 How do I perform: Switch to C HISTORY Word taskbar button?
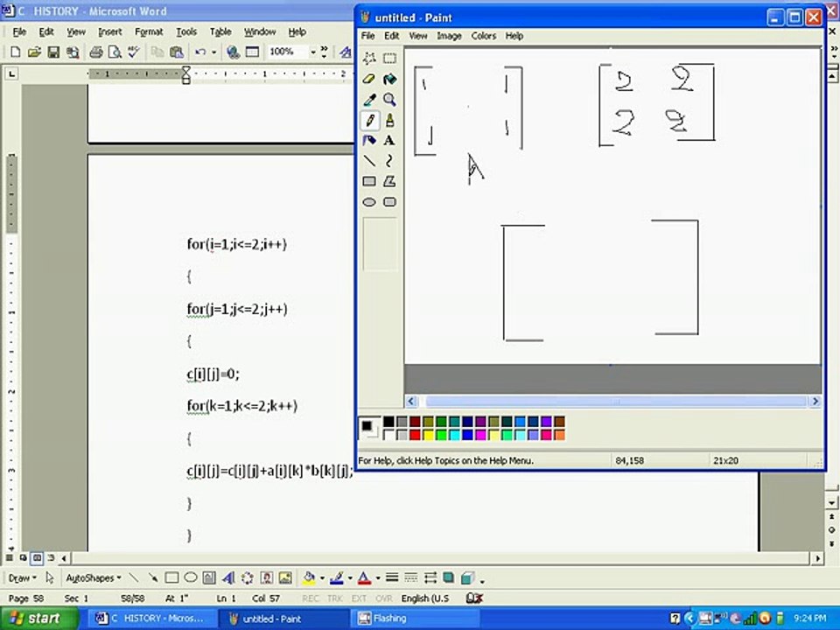click(151, 619)
